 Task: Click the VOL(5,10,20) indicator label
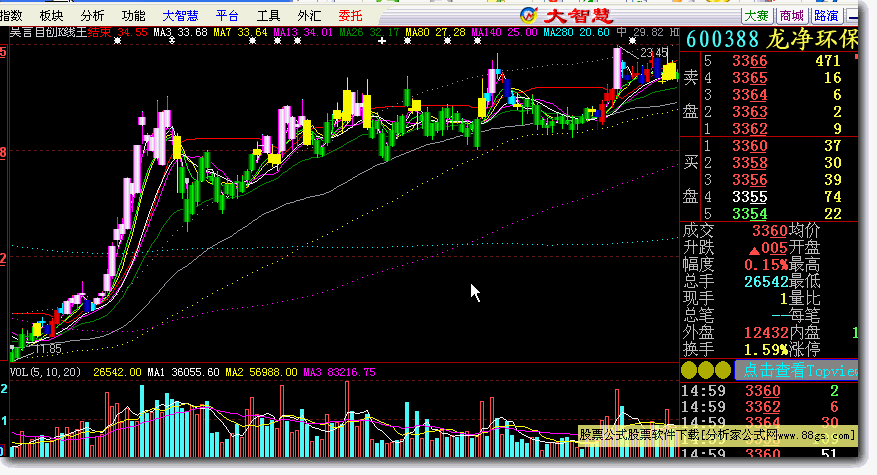coord(45,372)
